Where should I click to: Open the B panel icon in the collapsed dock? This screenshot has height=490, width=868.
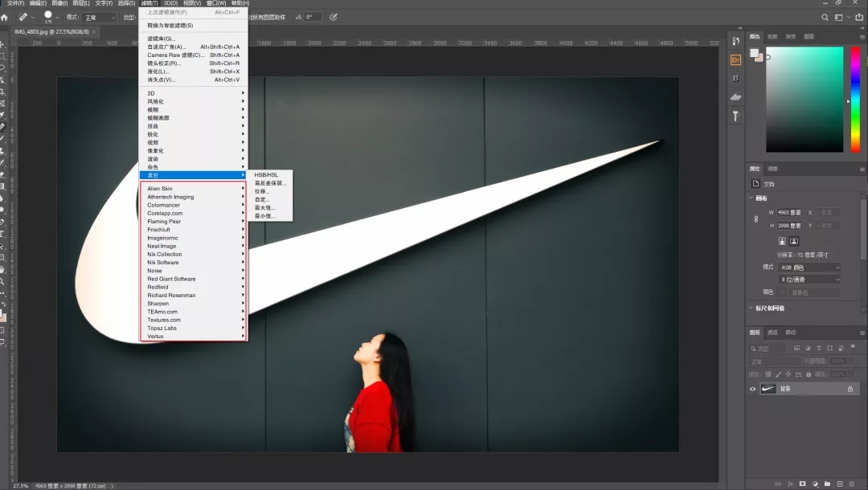pyautogui.click(x=735, y=79)
